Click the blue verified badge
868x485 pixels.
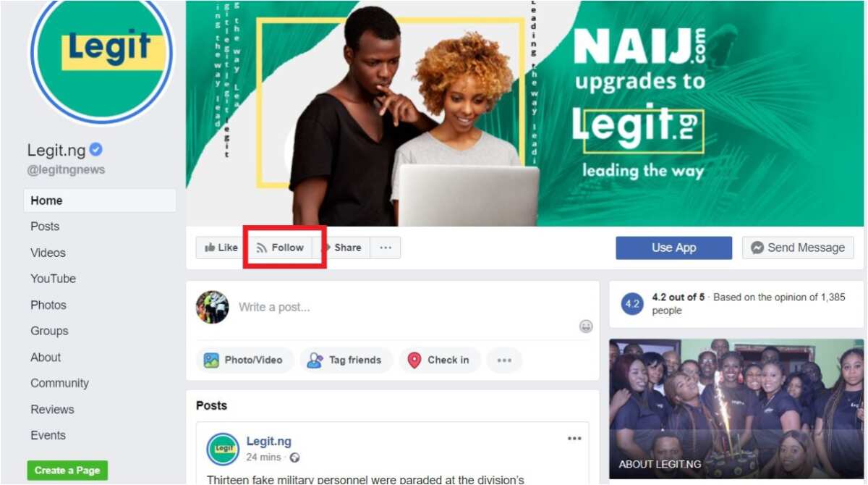coord(96,150)
